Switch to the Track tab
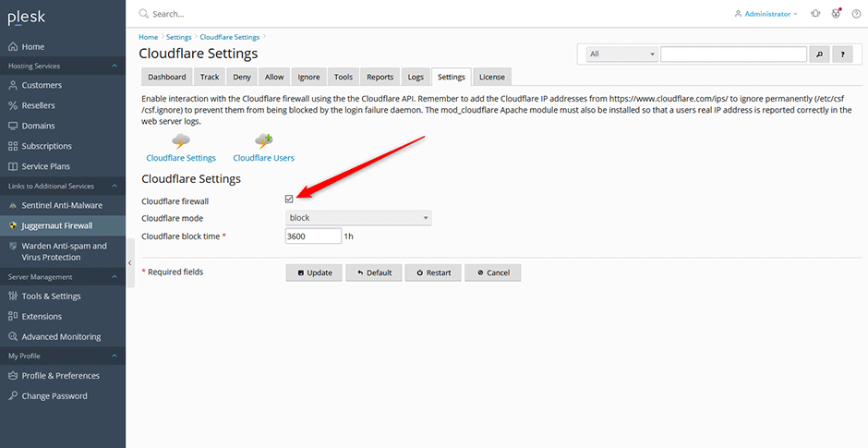This screenshot has width=868, height=448. pyautogui.click(x=210, y=77)
